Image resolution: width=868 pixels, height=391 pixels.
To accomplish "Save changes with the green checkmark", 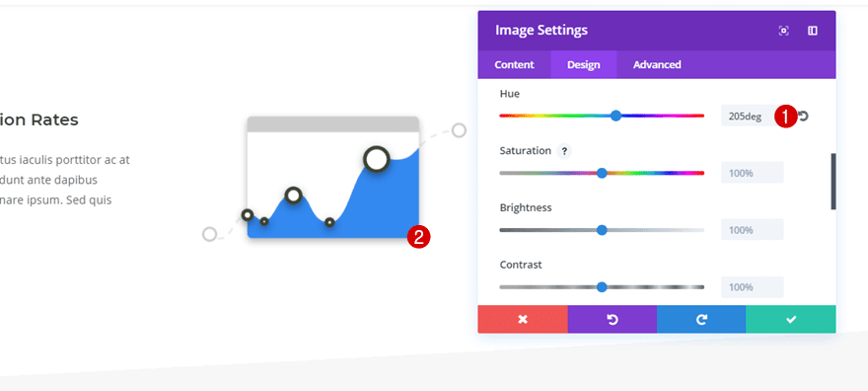I will (x=791, y=319).
